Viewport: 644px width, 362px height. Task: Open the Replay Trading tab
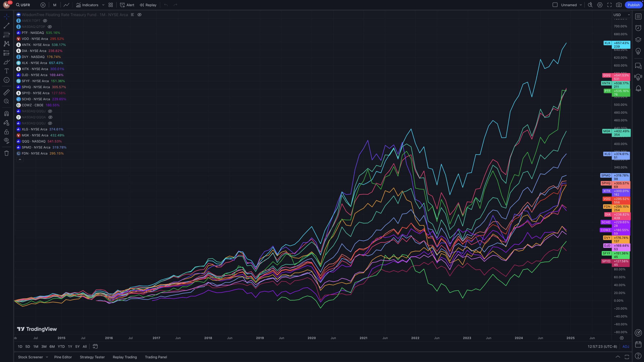(125, 357)
